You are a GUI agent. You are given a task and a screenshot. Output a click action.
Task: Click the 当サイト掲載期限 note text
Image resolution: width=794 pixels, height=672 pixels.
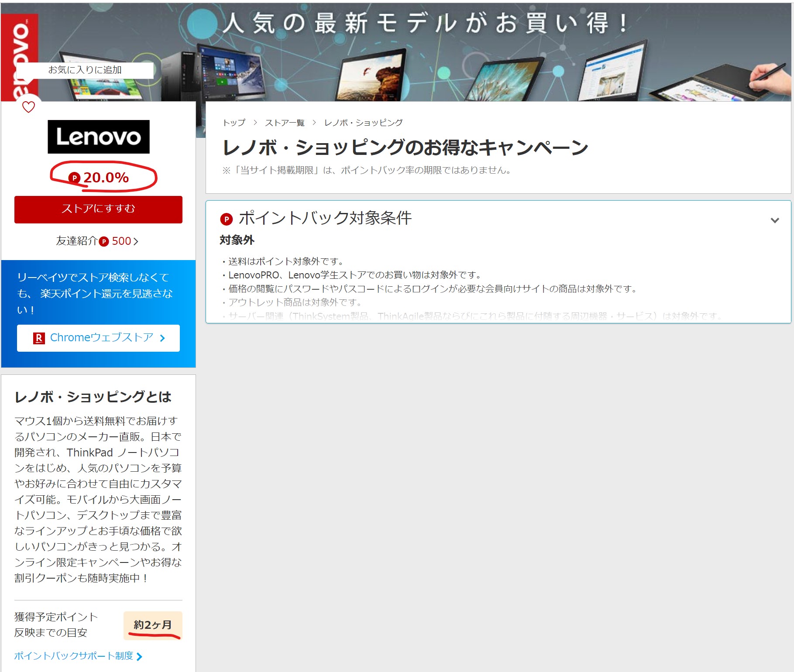pyautogui.click(x=367, y=170)
